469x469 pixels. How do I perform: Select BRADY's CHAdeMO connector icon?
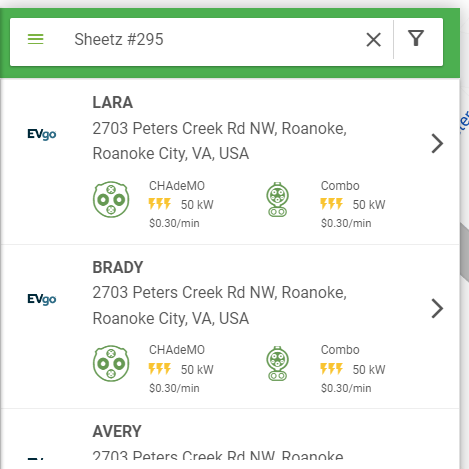click(111, 363)
